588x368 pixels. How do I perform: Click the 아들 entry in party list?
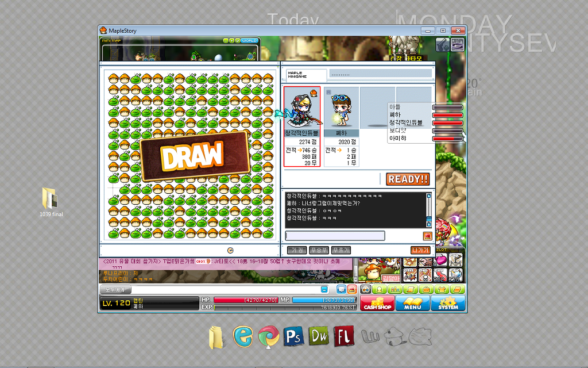[x=395, y=107]
